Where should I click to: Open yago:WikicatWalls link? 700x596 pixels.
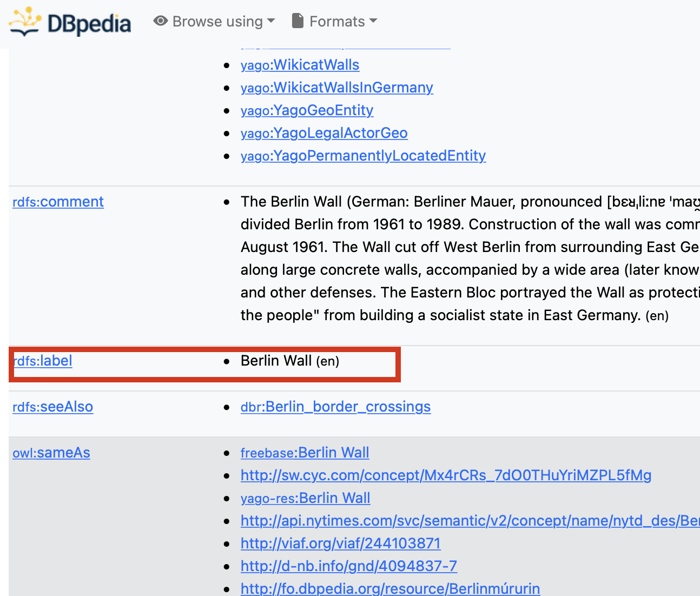300,65
